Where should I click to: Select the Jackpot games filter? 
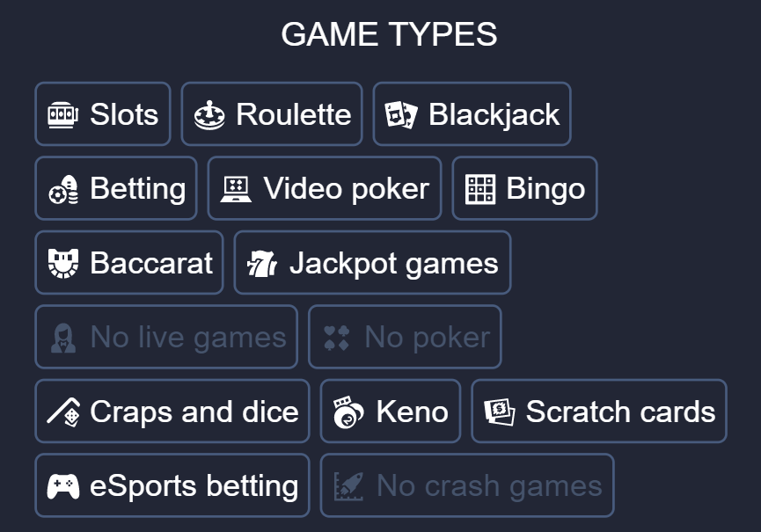click(371, 261)
